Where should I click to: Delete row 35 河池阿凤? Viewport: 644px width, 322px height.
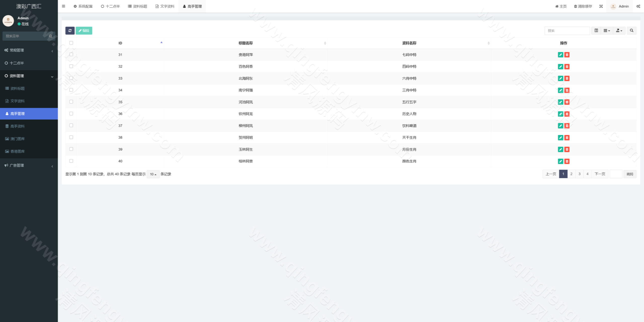(x=567, y=102)
